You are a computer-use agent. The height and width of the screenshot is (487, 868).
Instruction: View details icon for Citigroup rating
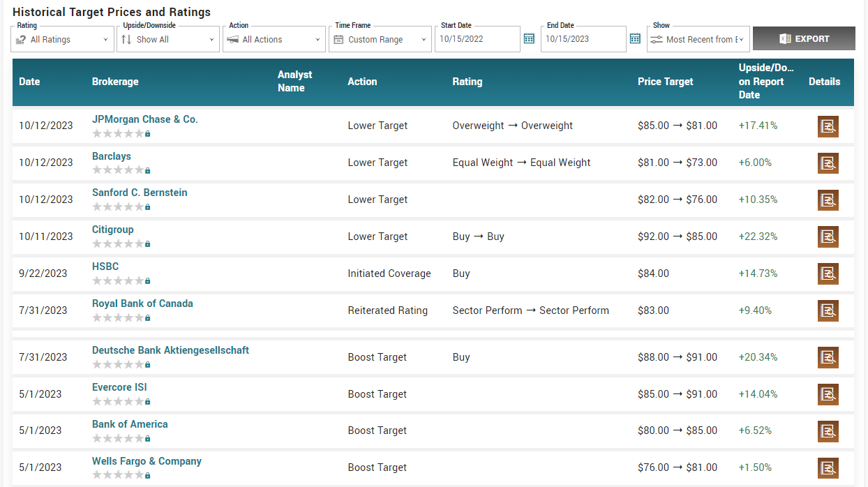click(828, 237)
